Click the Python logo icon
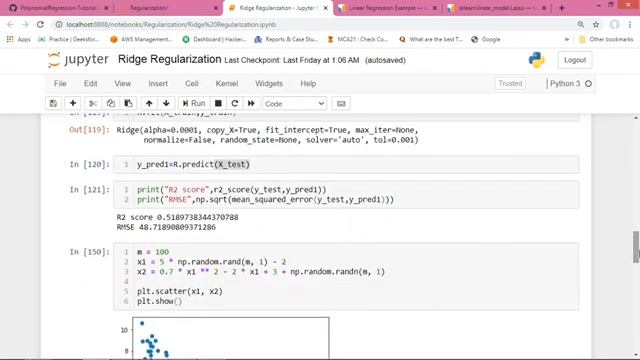This screenshot has width=640, height=360. click(537, 60)
